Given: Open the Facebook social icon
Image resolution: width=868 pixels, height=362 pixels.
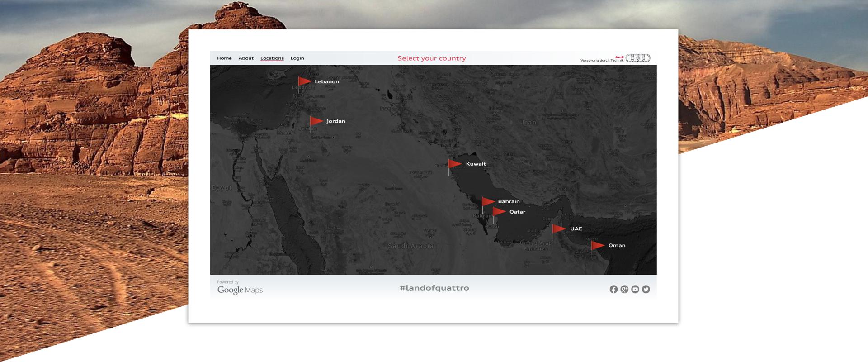Looking at the screenshot, I should click(613, 289).
